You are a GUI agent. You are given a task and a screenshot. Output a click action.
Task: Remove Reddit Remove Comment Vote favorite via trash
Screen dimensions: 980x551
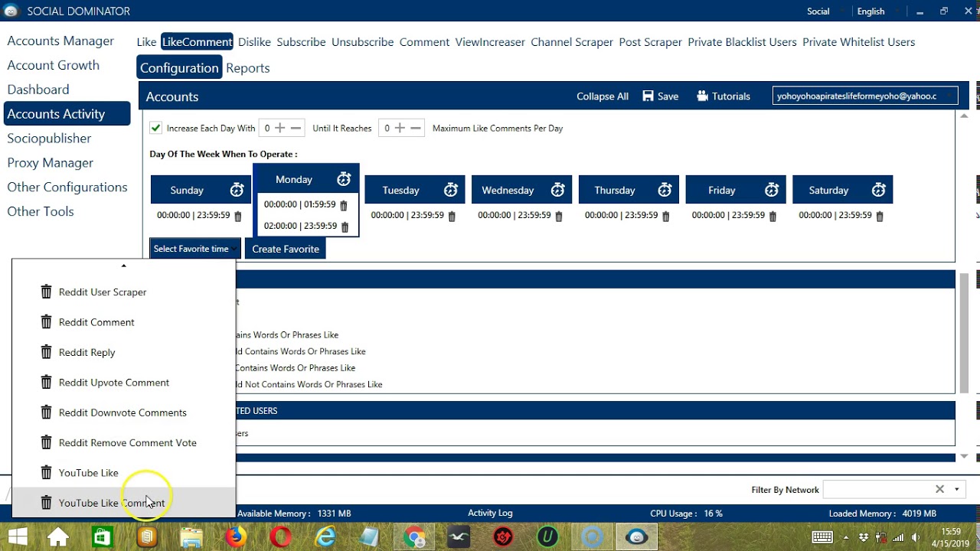tap(46, 442)
